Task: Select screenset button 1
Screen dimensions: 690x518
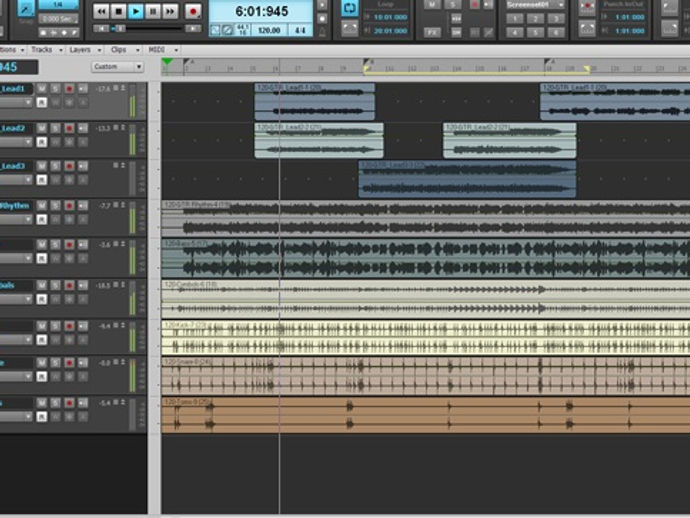Action: [x=514, y=18]
